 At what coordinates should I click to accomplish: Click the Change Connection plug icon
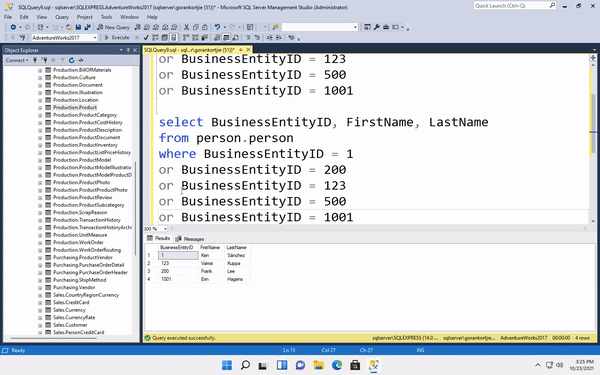pyautogui.click(x=22, y=38)
